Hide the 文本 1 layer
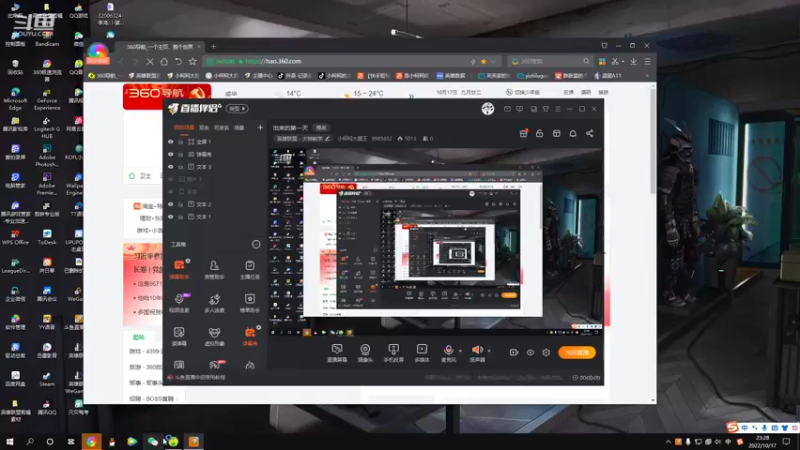The height and width of the screenshot is (450, 800). click(x=171, y=217)
